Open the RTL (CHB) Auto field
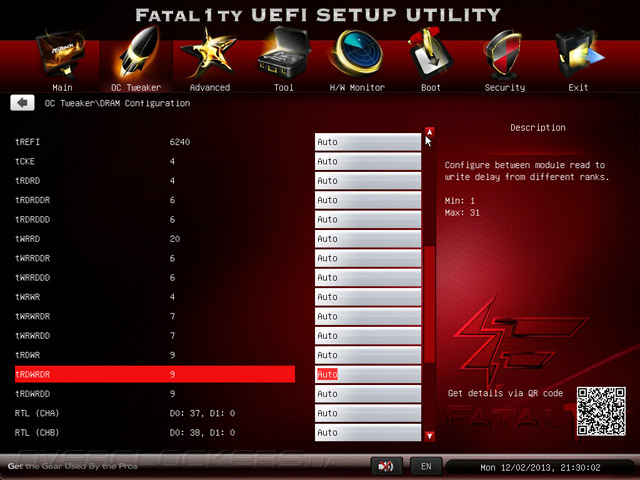This screenshot has height=480, width=640. [368, 433]
